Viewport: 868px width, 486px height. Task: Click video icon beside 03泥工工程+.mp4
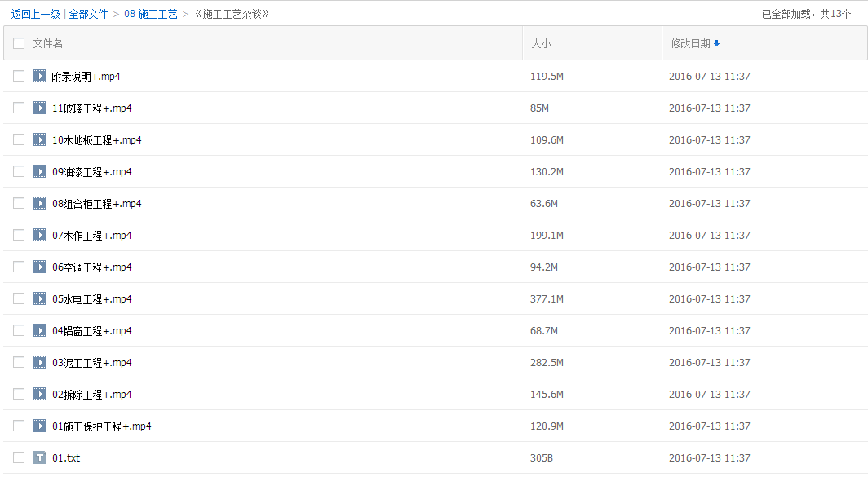[x=40, y=363]
